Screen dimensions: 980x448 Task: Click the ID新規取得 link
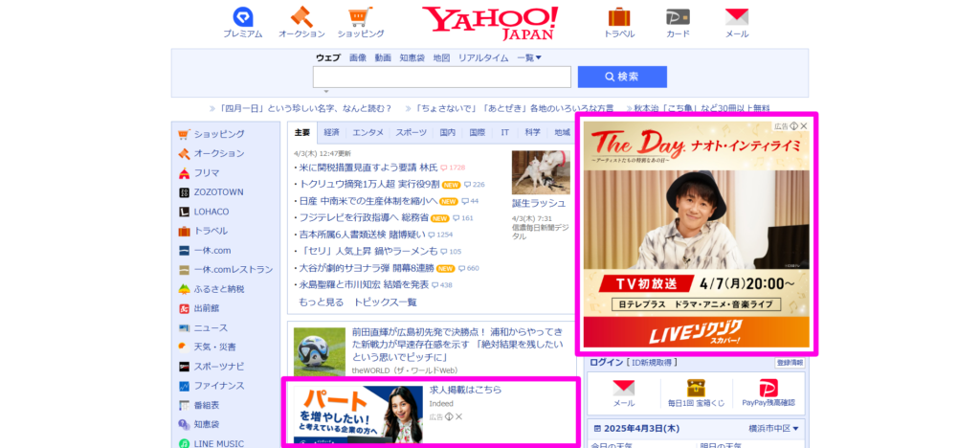[654, 363]
